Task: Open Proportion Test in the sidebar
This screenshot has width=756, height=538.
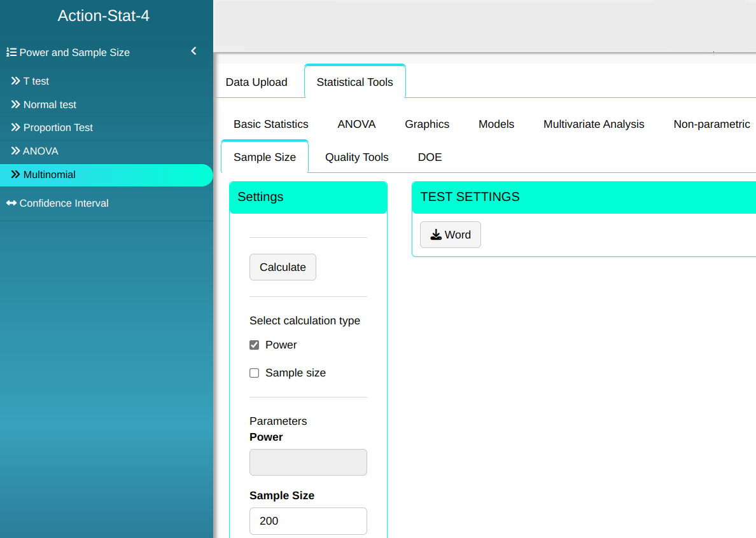Action: point(58,128)
